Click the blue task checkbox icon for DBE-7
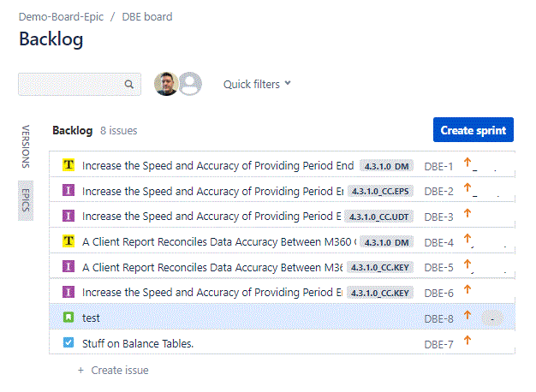Image resolution: width=536 pixels, height=392 pixels. point(68,342)
